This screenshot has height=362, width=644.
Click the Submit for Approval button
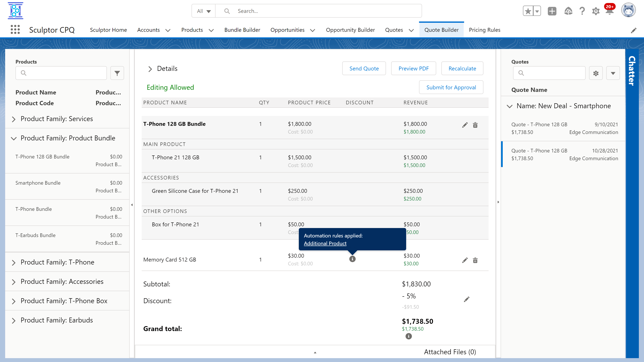point(451,87)
